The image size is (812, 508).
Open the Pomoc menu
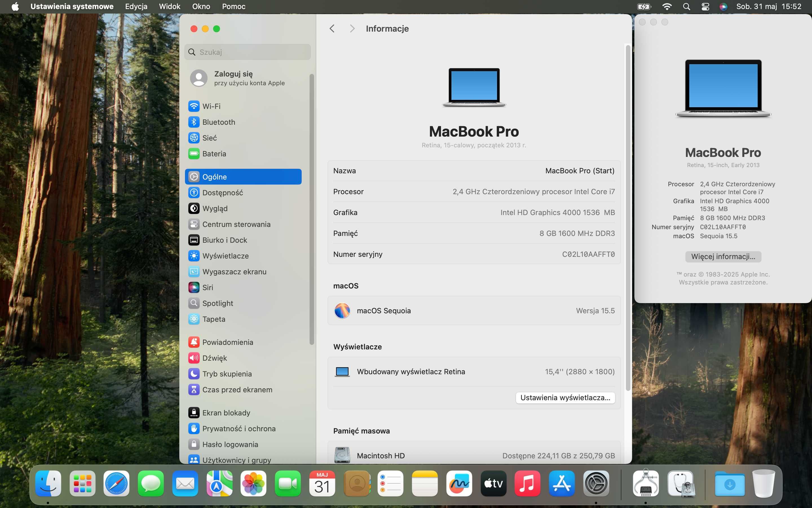[233, 6]
